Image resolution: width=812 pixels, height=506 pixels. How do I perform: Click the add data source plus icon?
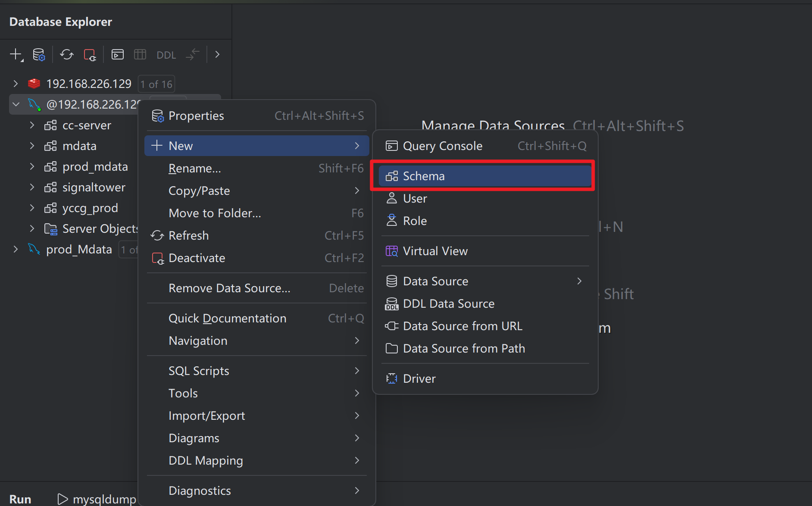16,55
